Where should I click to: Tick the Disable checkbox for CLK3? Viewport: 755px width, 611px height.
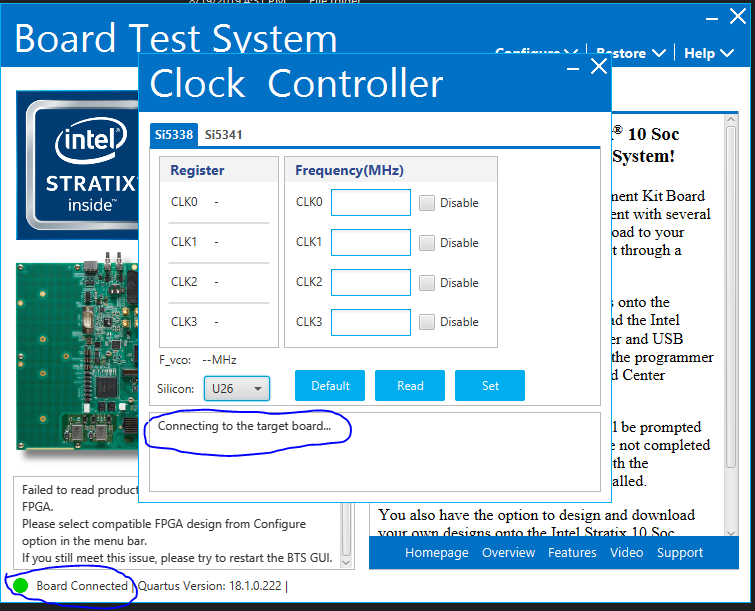point(427,322)
